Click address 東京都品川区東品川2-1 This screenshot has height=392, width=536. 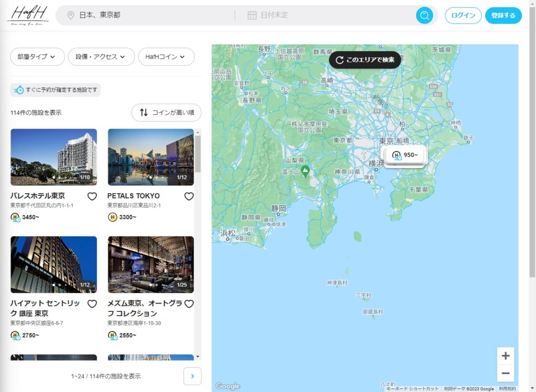coord(134,205)
